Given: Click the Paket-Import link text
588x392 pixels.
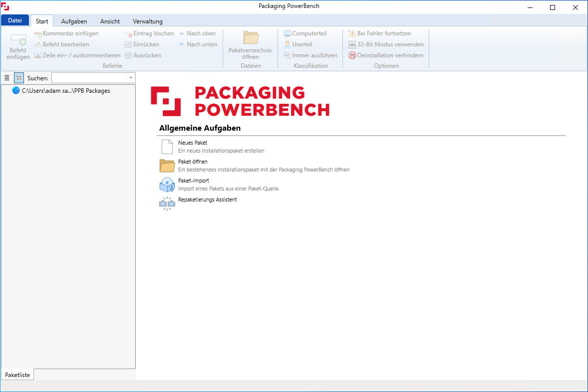Looking at the screenshot, I should point(194,181).
